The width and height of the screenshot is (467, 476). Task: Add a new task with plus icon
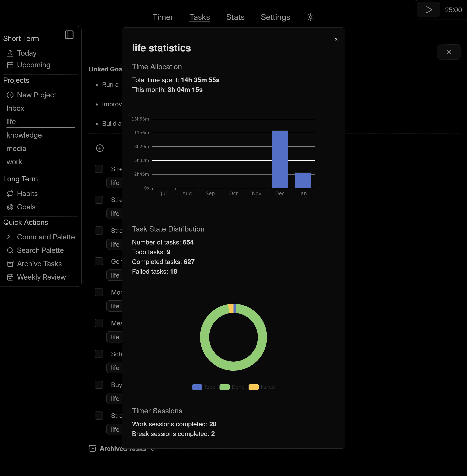pyautogui.click(x=99, y=148)
